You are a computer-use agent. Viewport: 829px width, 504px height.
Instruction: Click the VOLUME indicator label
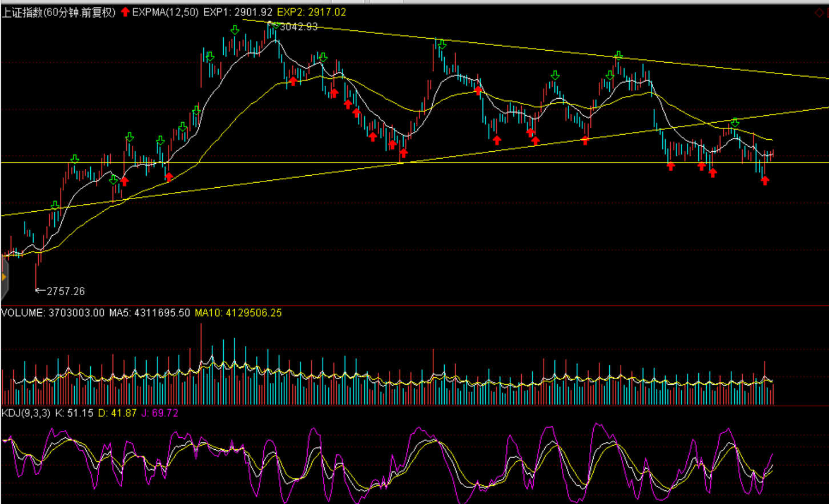23,313
